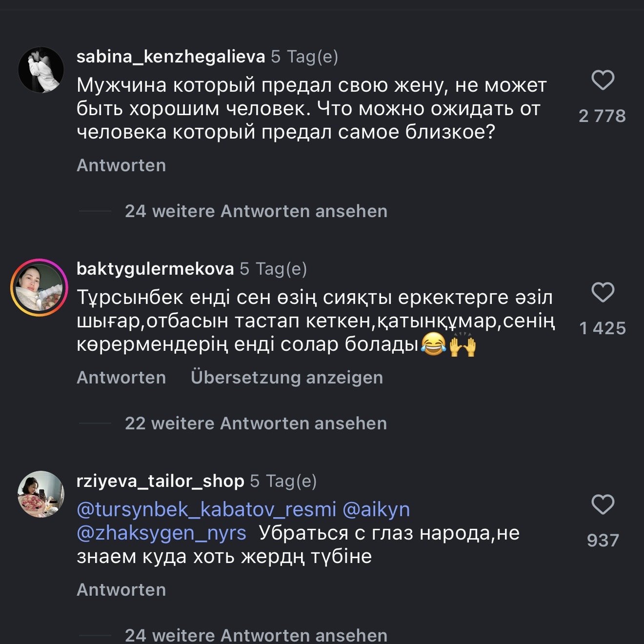The width and height of the screenshot is (644, 644).
Task: Reply to rziyeva_tailor_shop's comment
Action: click(121, 590)
